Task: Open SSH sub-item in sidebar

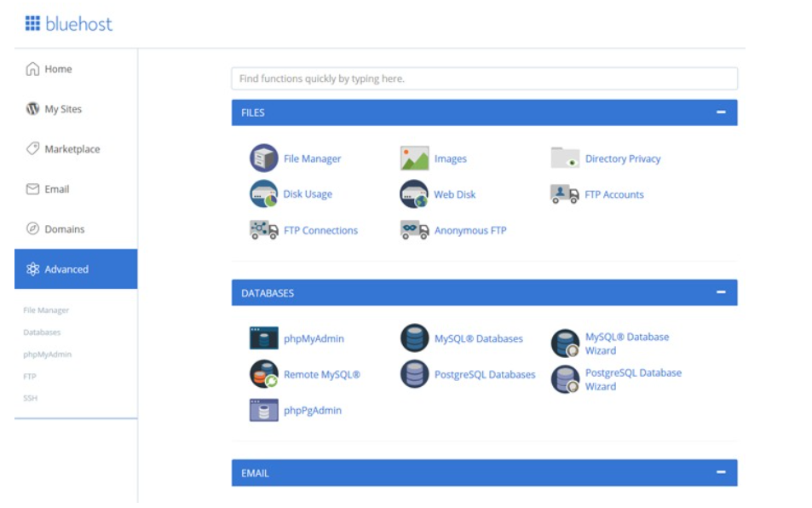Action: [30, 398]
